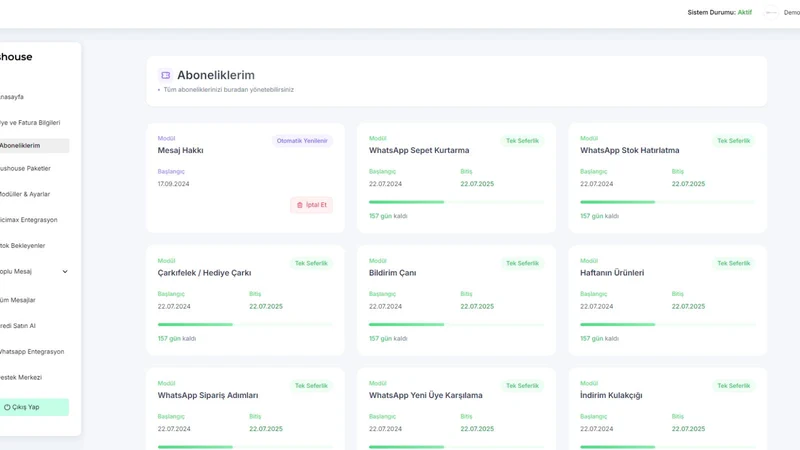Click the end date 22.07.2025 on Bildirim Çanı
This screenshot has height=450, width=800.
click(x=477, y=307)
